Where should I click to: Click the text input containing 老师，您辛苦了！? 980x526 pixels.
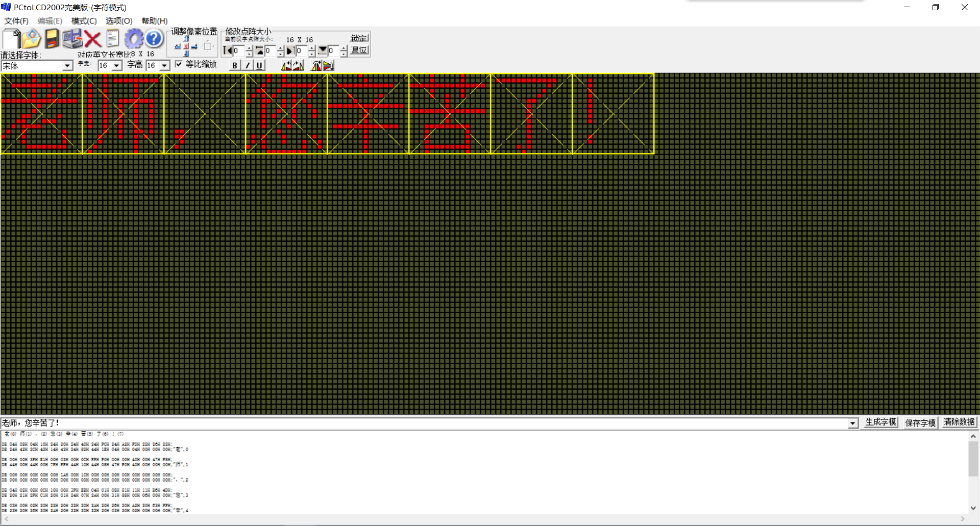(424, 423)
